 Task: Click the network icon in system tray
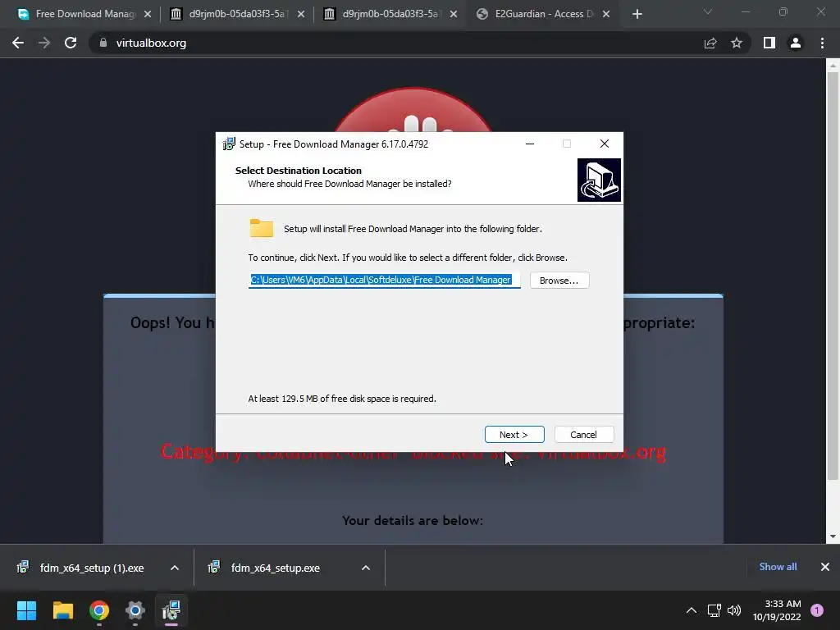coord(714,610)
